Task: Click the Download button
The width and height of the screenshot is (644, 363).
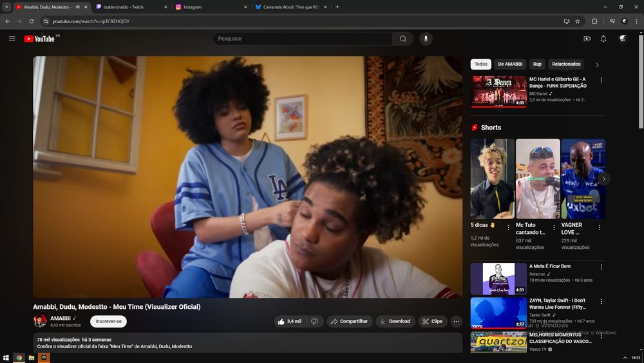Action: (x=395, y=322)
